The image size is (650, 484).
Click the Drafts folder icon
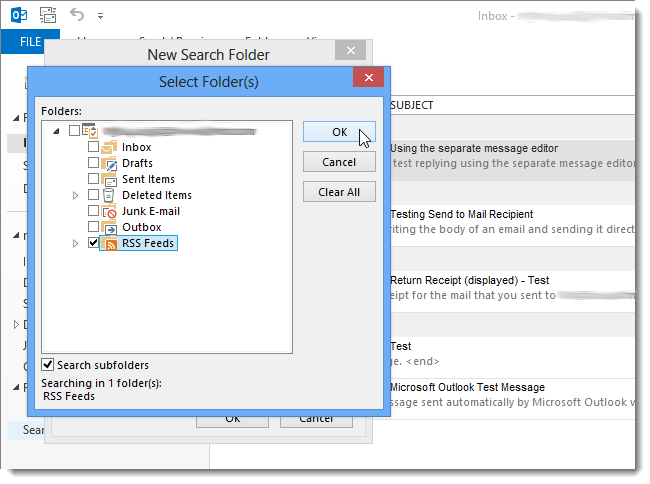pos(109,163)
